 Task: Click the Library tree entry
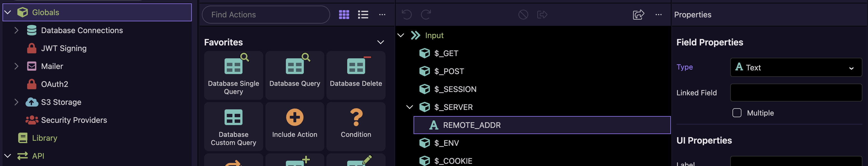[45, 138]
